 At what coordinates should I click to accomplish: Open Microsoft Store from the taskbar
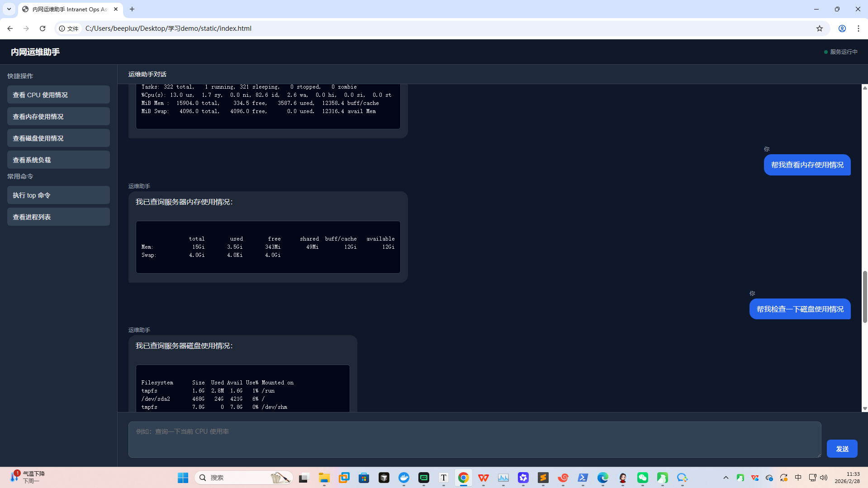pos(364,478)
